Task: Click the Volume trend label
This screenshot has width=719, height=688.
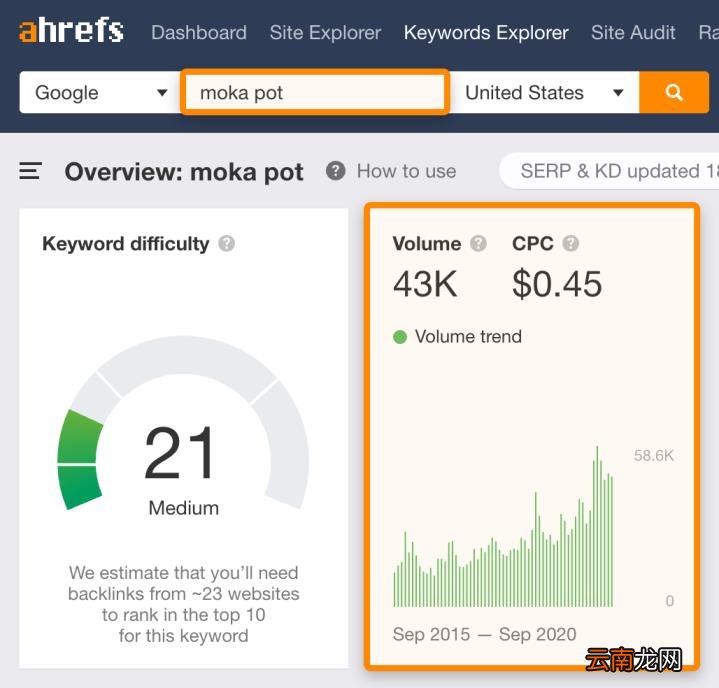Action: click(x=468, y=337)
